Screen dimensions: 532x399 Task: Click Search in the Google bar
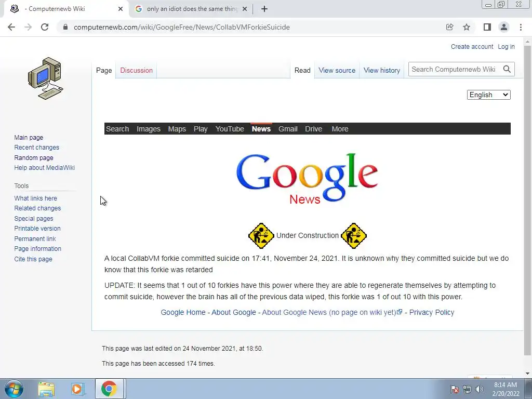[117, 129]
